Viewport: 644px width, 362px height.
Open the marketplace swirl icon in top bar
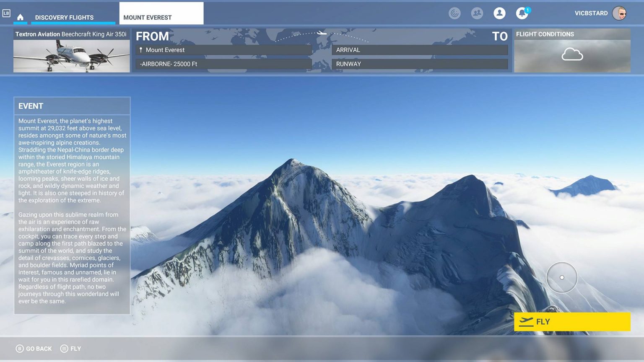pos(454,13)
